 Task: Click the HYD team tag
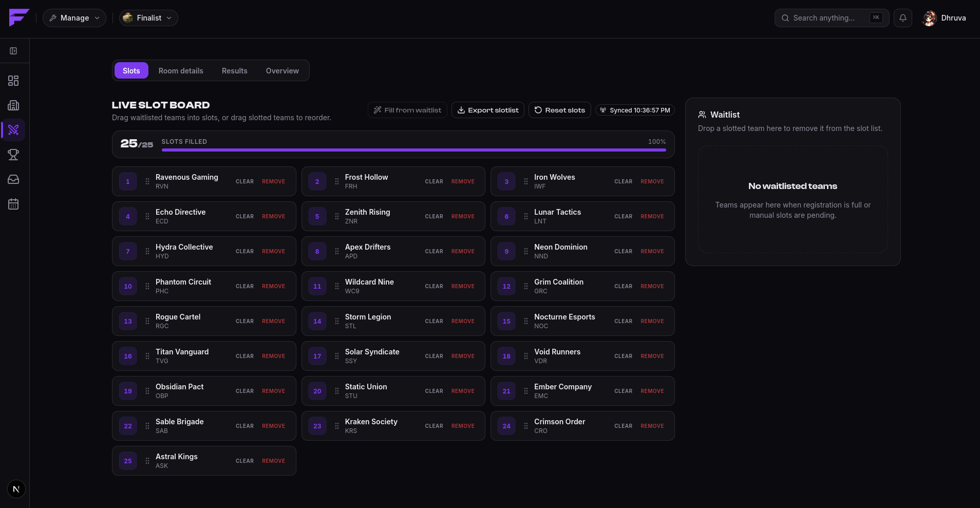click(x=162, y=256)
